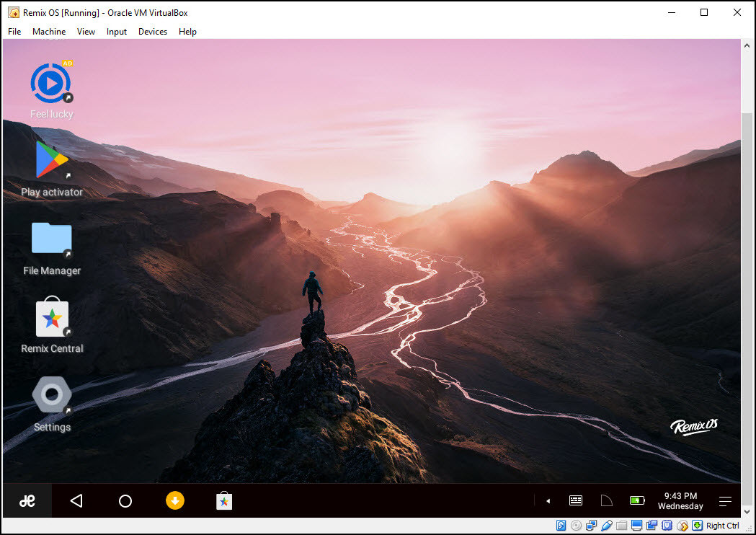This screenshot has width=756, height=535.
Task: Open Settings from the desktop
Action: (52, 404)
